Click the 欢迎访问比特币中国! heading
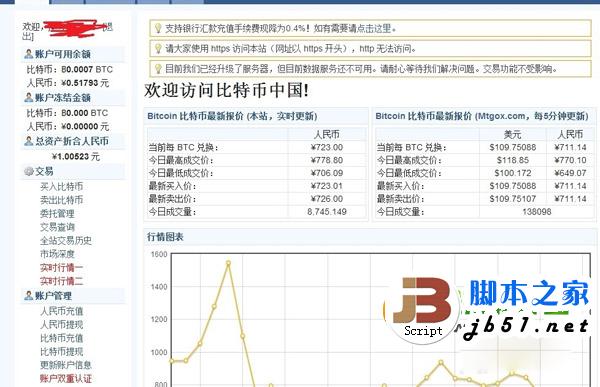600x387 pixels. [x=226, y=91]
